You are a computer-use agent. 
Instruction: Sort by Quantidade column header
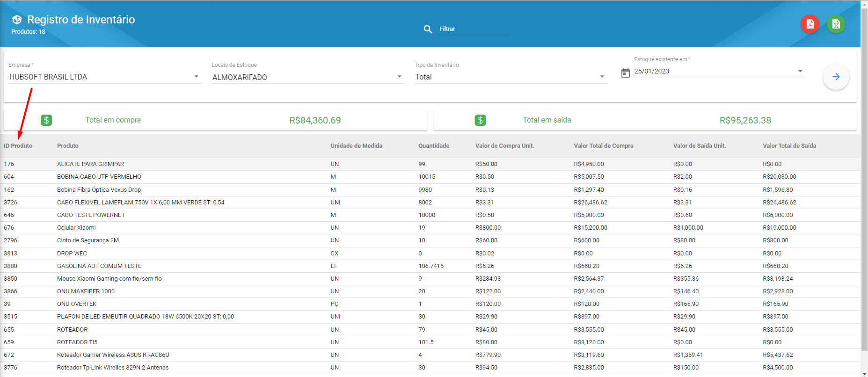click(x=434, y=146)
